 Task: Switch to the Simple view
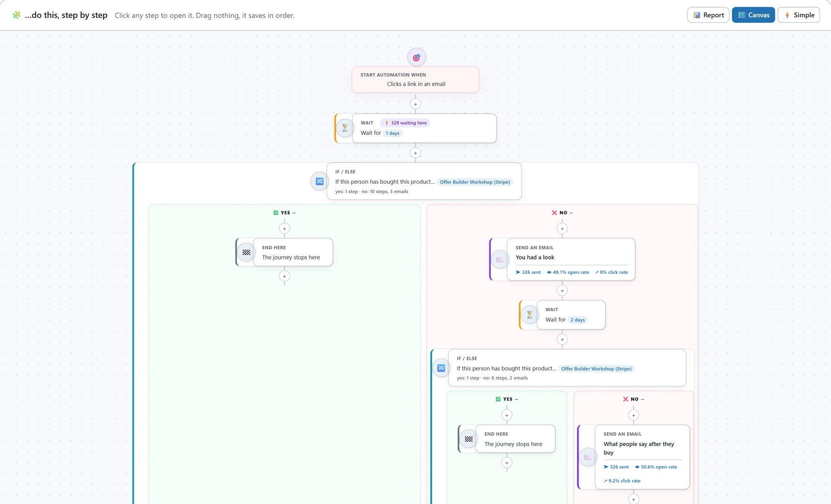point(799,15)
